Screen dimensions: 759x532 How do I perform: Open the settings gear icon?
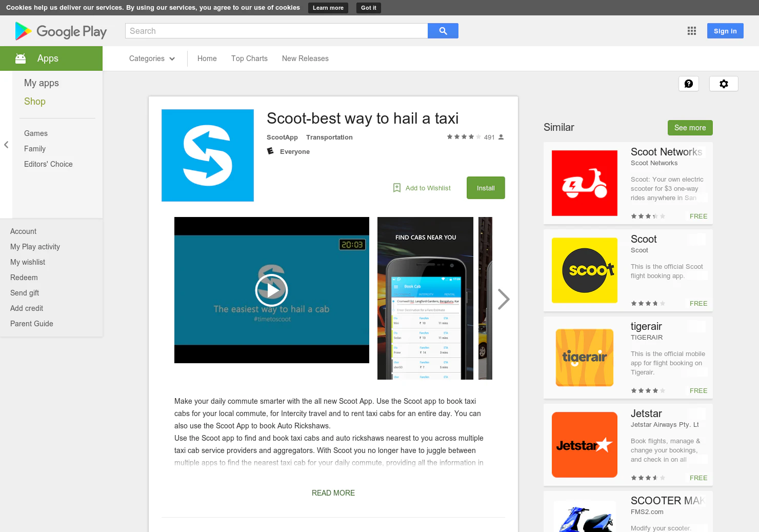[724, 84]
